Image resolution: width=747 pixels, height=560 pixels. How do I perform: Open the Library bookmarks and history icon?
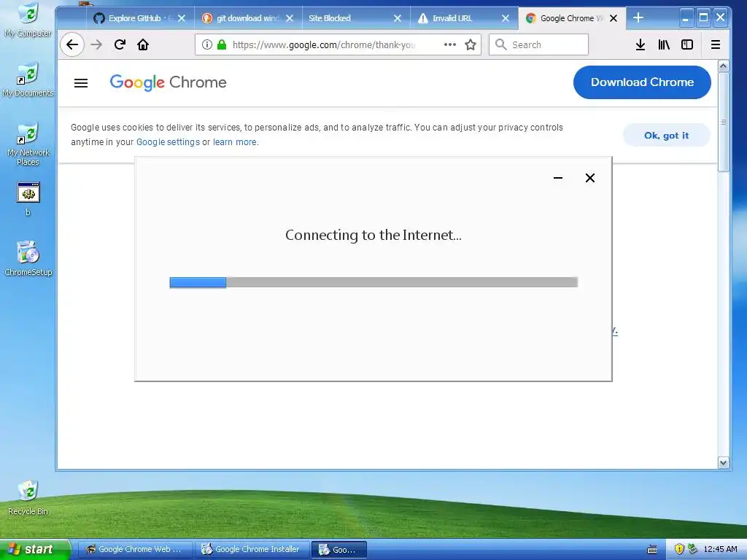(x=664, y=44)
